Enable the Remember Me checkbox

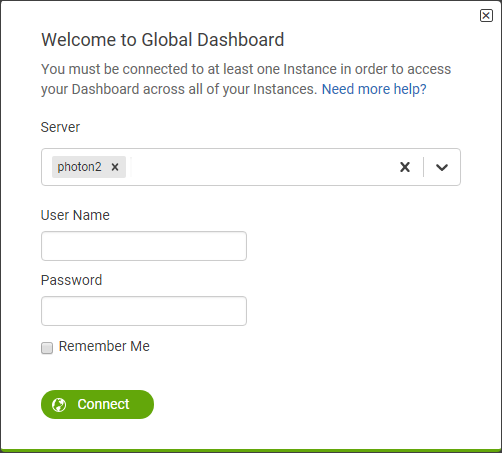click(47, 348)
